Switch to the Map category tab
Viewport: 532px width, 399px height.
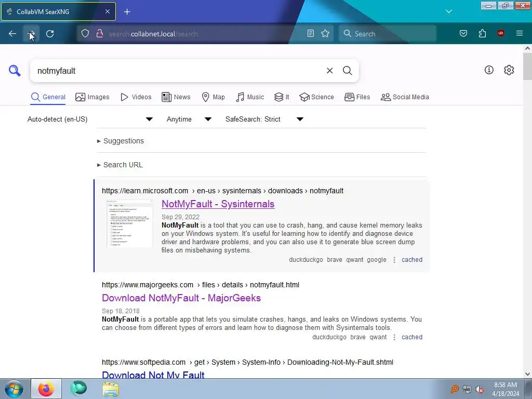(x=213, y=97)
